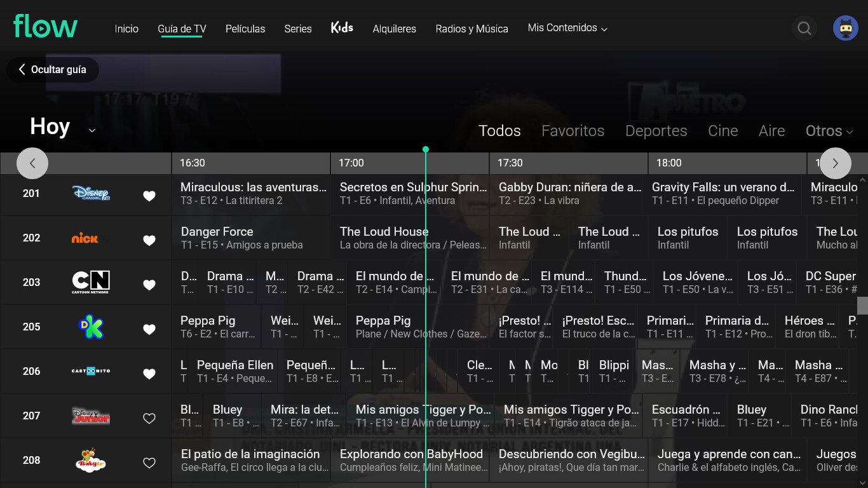Image resolution: width=868 pixels, height=488 pixels.
Task: Open the user profile avatar
Action: pyautogui.click(x=846, y=28)
